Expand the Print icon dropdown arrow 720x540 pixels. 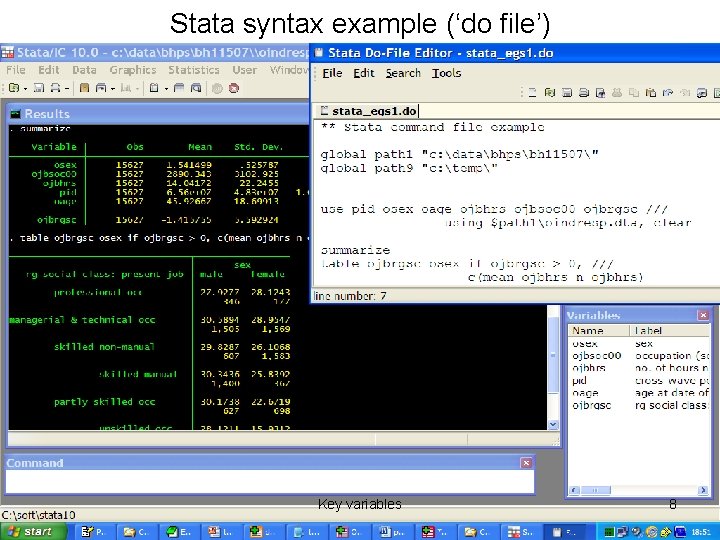(x=67, y=89)
